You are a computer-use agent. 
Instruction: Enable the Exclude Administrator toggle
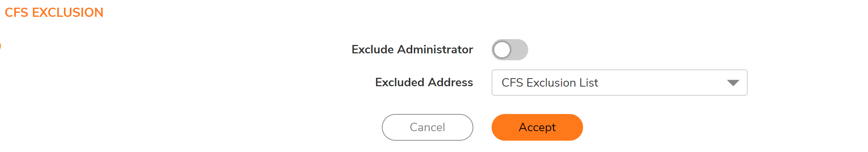tap(510, 50)
